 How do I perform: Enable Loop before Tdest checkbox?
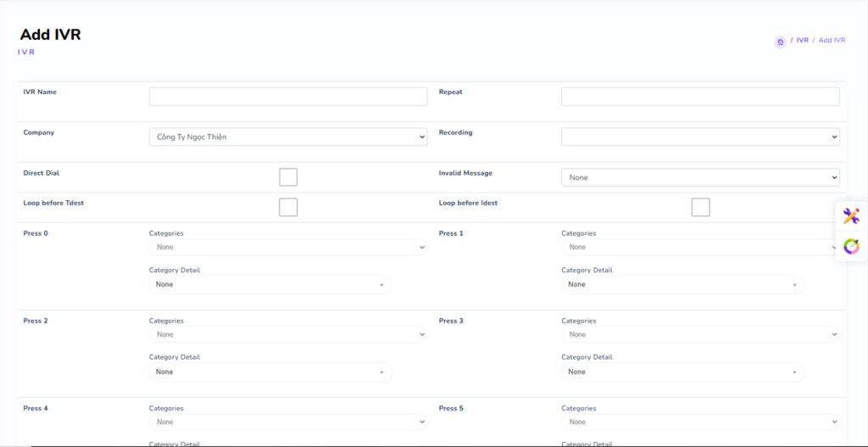[288, 207]
